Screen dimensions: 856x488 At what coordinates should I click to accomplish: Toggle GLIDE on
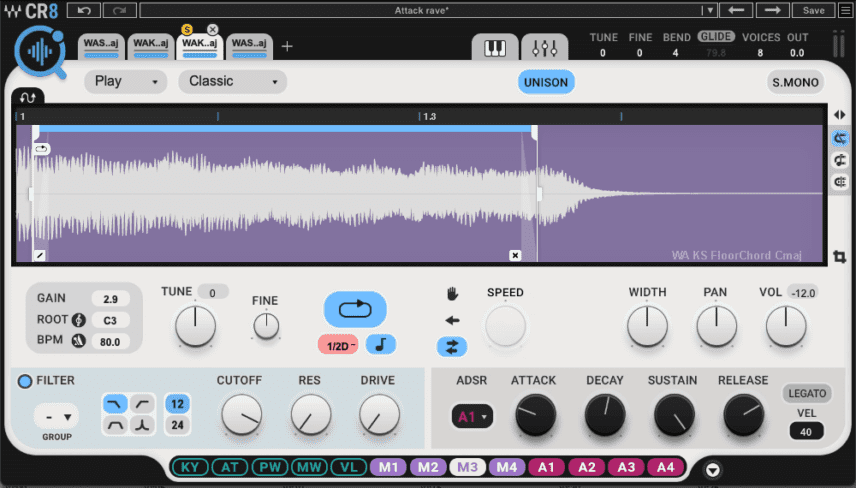tap(716, 37)
